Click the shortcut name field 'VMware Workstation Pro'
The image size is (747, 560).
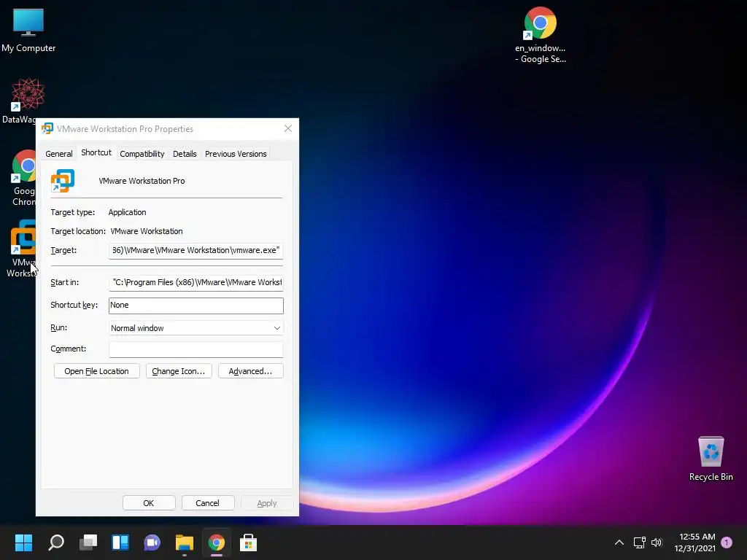[142, 181]
